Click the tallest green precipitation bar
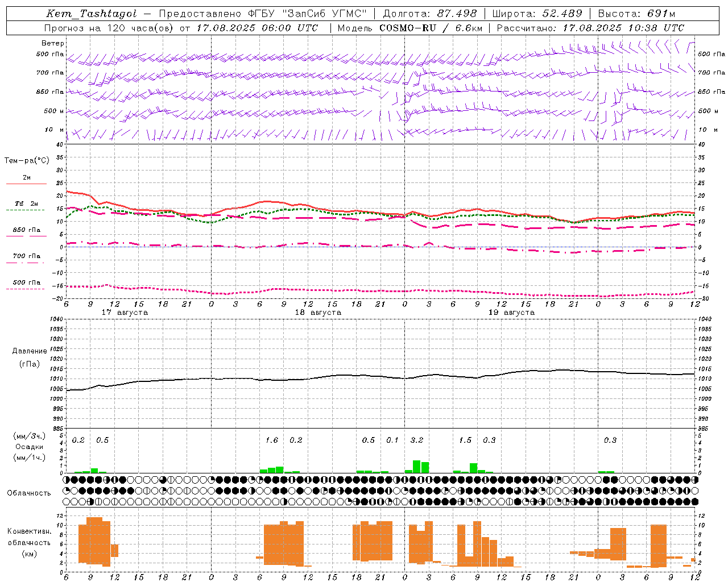The width and height of the screenshot is (728, 582). [417, 467]
